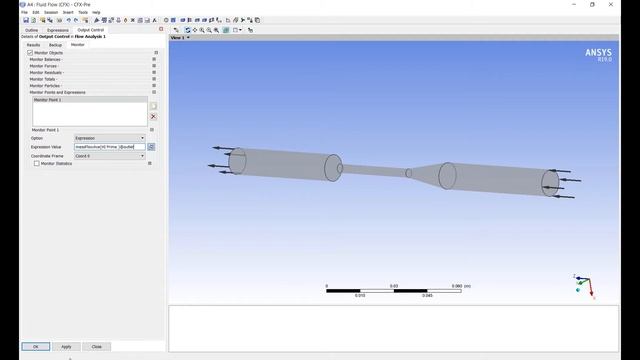Image resolution: width=640 pixels, height=360 pixels.
Task: Close the Output Control tab with the red icon
Action: (161, 29)
